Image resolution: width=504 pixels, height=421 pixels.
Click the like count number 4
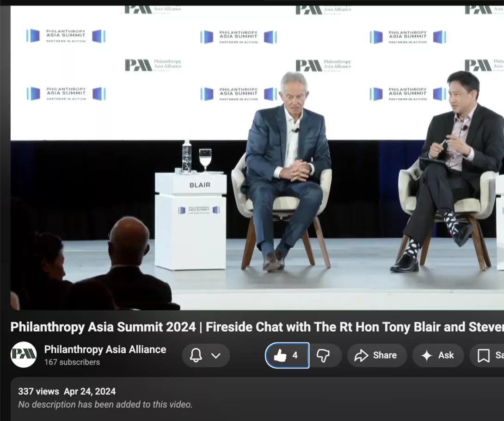point(295,355)
